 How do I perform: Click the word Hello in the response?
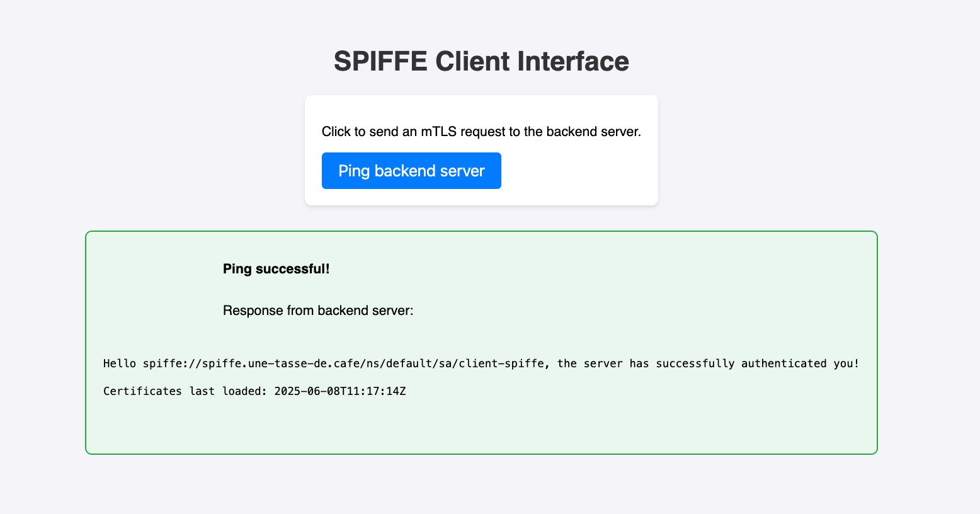(120, 363)
